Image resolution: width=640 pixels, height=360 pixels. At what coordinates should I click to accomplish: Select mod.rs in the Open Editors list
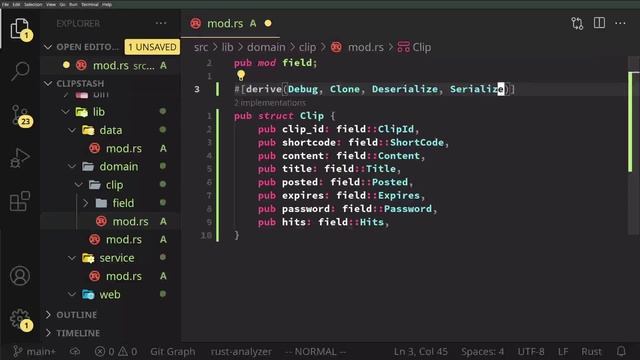[111, 65]
